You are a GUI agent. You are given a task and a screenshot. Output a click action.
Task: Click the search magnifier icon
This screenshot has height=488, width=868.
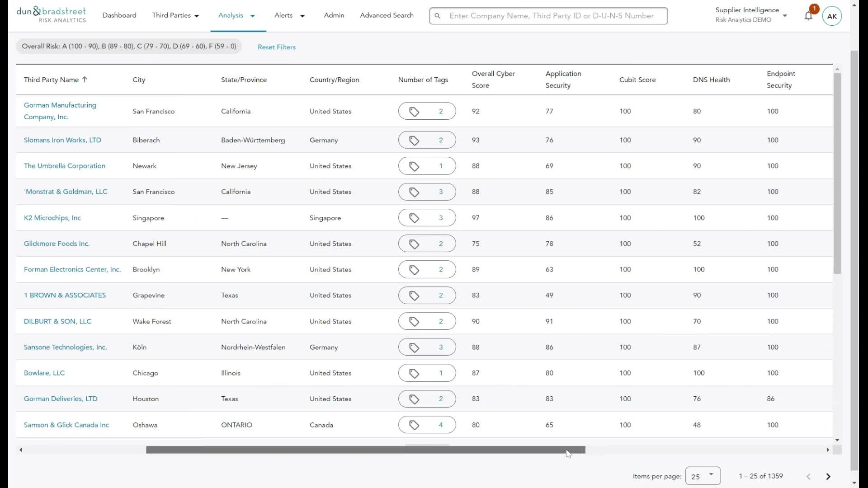click(x=437, y=16)
